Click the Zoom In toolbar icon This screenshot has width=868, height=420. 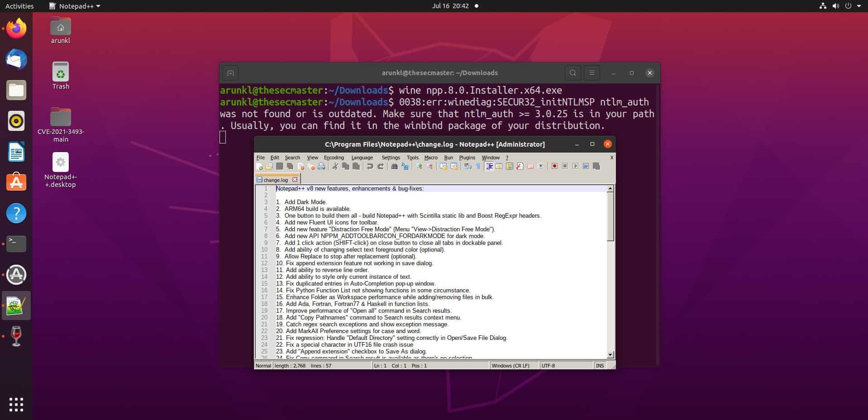point(419,167)
